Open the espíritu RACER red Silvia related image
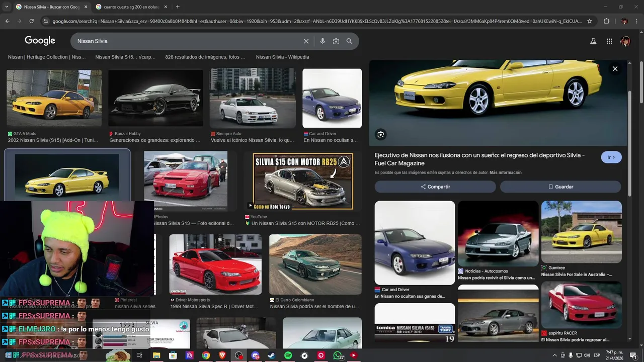 point(582,305)
